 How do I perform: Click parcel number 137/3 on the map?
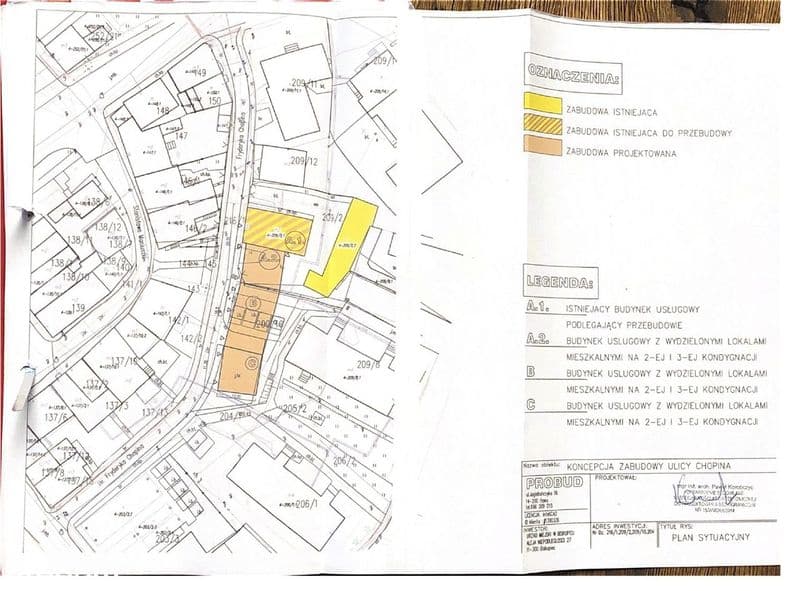(115, 405)
